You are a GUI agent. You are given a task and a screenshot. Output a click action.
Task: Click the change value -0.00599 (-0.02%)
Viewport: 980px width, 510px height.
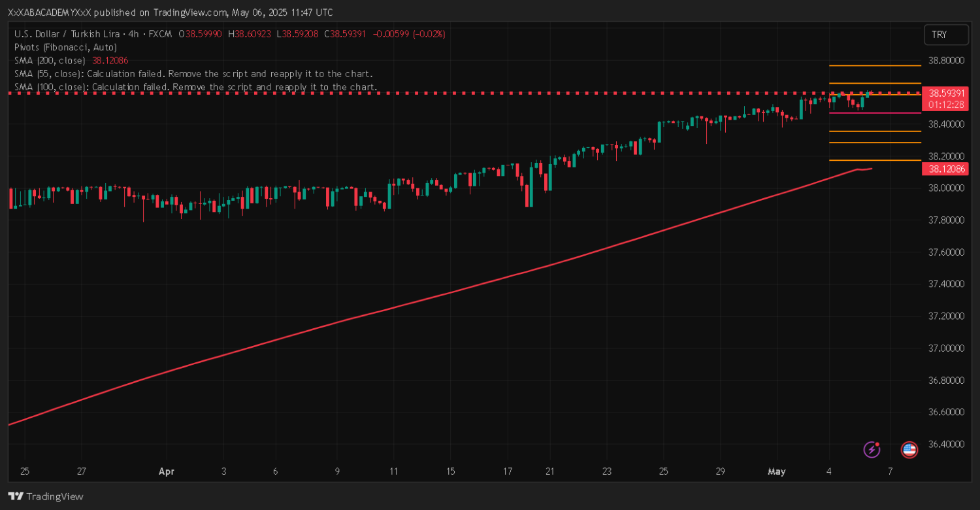pyautogui.click(x=408, y=34)
